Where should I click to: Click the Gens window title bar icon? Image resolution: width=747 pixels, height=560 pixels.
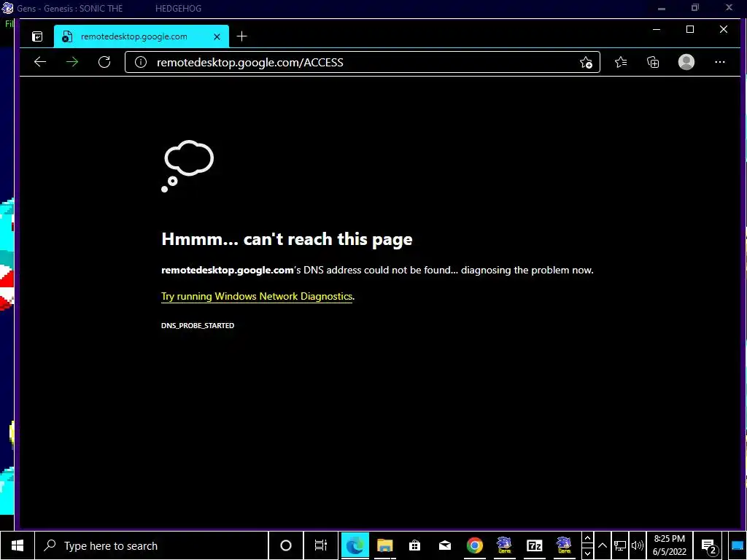tap(7, 8)
